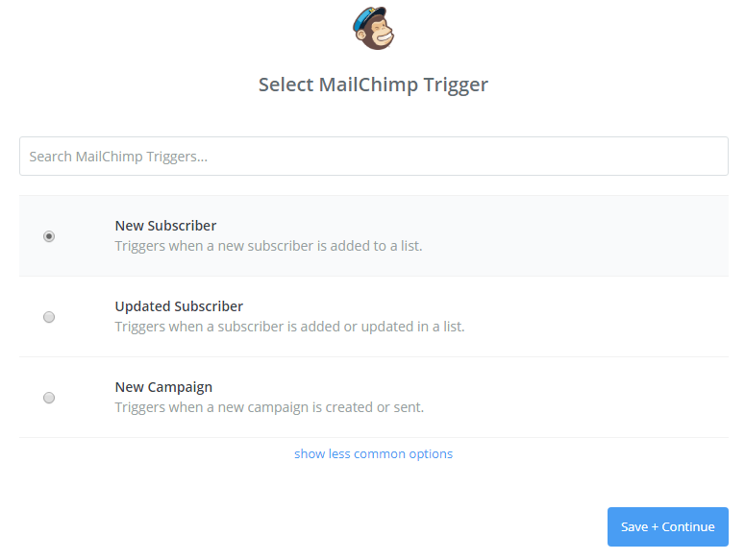Click the show less common options link
The height and width of the screenshot is (560, 745).
(373, 453)
